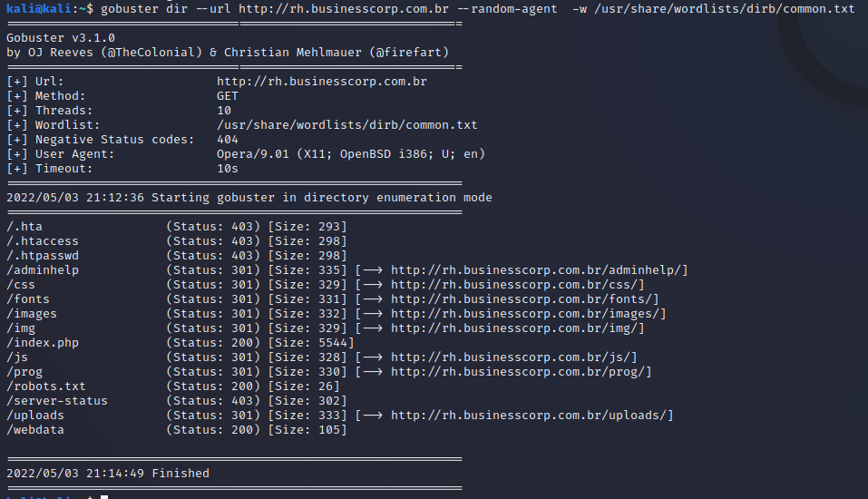Image resolution: width=868 pixels, height=499 pixels.
Task: Select the /robots.txt result entry
Action: coord(46,386)
